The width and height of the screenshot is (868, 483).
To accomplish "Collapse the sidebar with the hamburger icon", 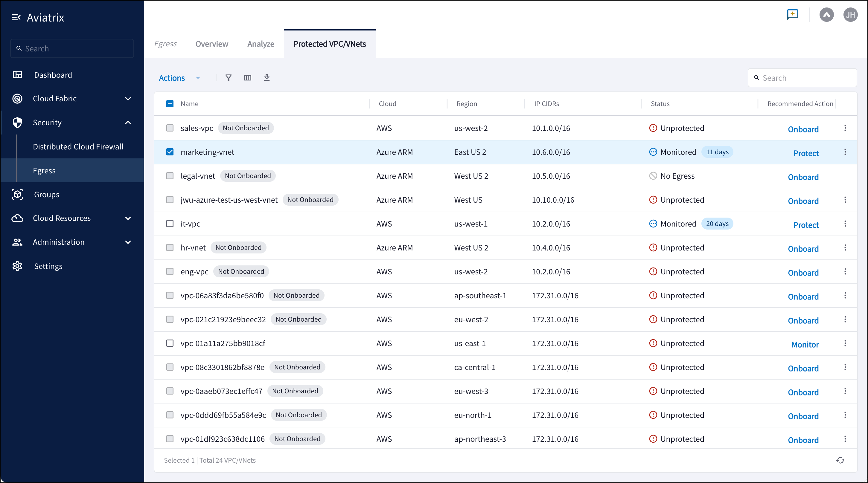I will (x=16, y=17).
